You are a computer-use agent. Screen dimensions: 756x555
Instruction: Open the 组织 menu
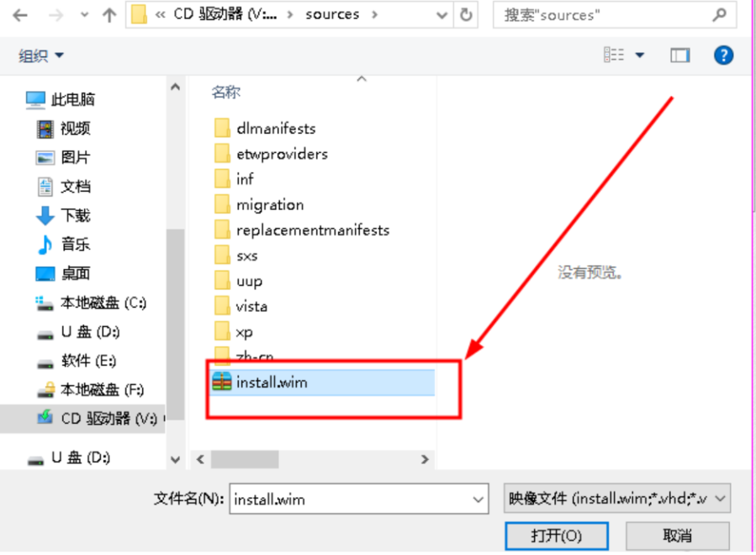click(41, 55)
